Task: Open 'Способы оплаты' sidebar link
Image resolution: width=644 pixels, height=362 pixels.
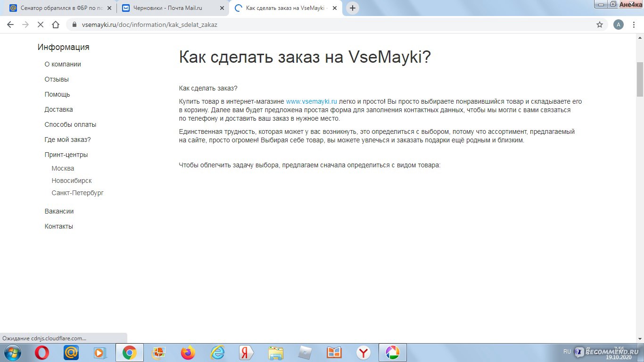Action: click(70, 124)
